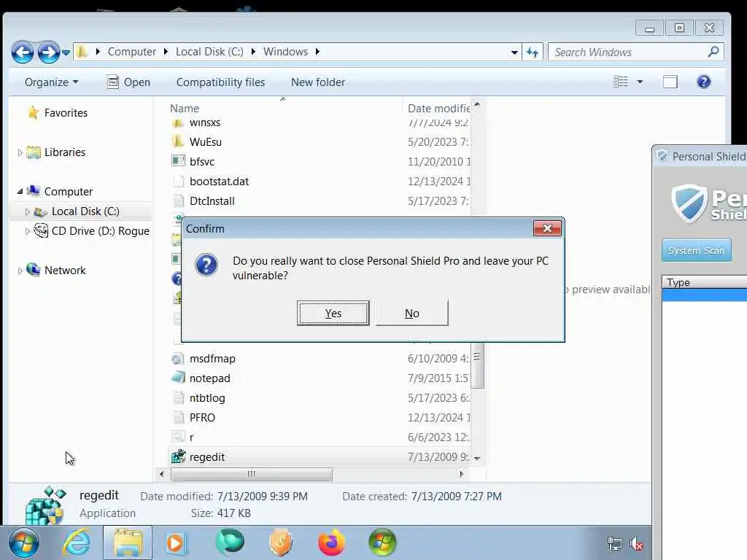Click the file list scroll up arrow
Image resolution: width=747 pixels, height=560 pixels.
point(477,104)
